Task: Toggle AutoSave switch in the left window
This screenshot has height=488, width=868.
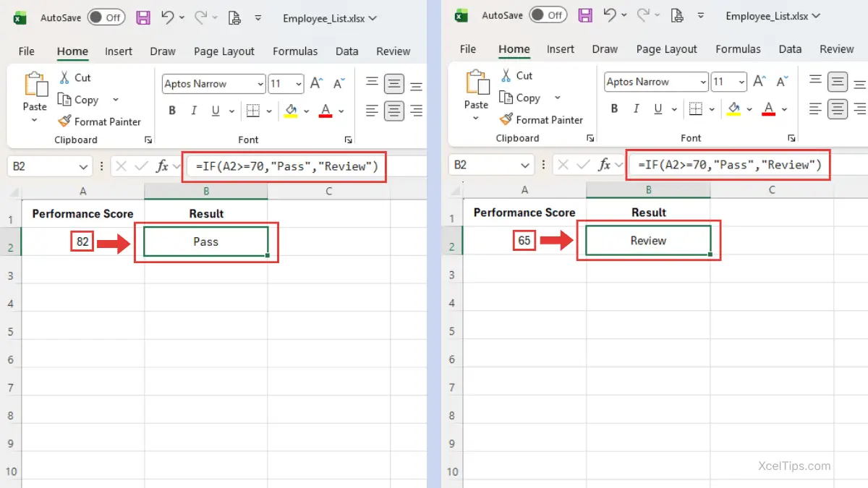Action: coord(106,18)
